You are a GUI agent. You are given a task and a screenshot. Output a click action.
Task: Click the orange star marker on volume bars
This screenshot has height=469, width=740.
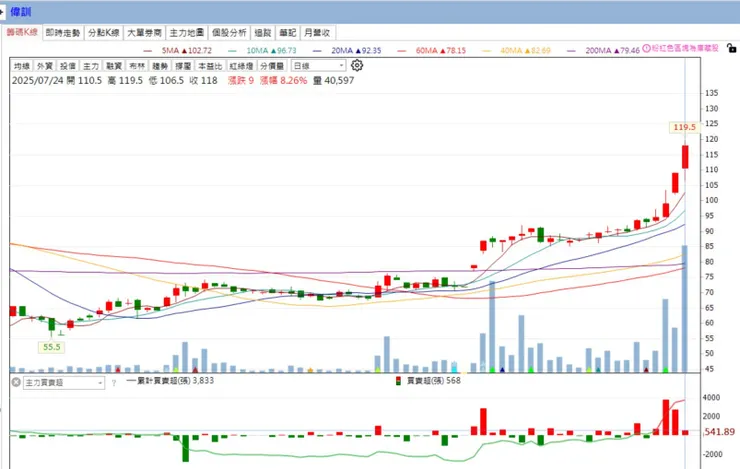pos(310,370)
